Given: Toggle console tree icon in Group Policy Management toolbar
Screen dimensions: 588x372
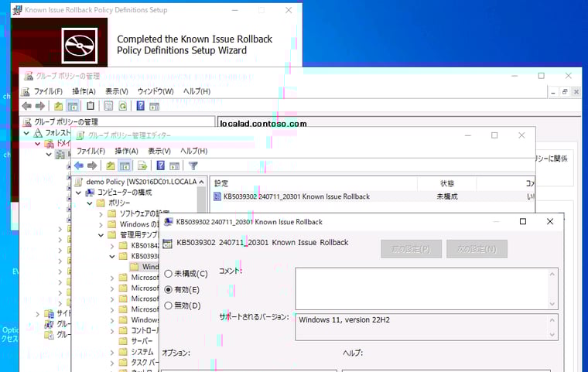Looking at the screenshot, I should 73,106.
